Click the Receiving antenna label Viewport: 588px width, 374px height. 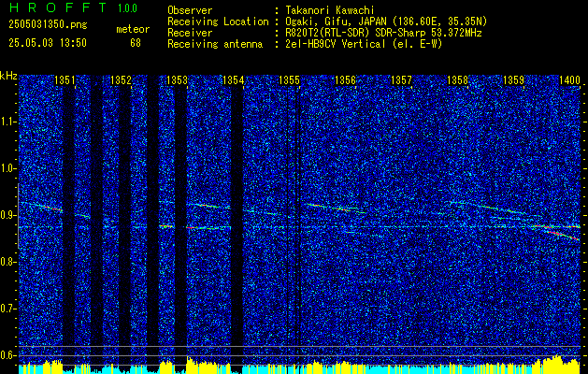[215, 44]
